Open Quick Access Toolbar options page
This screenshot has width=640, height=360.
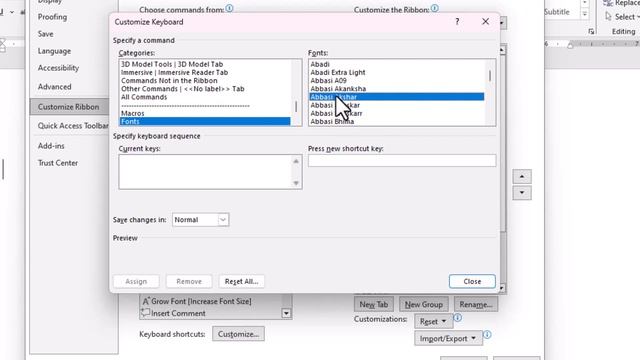click(x=73, y=126)
